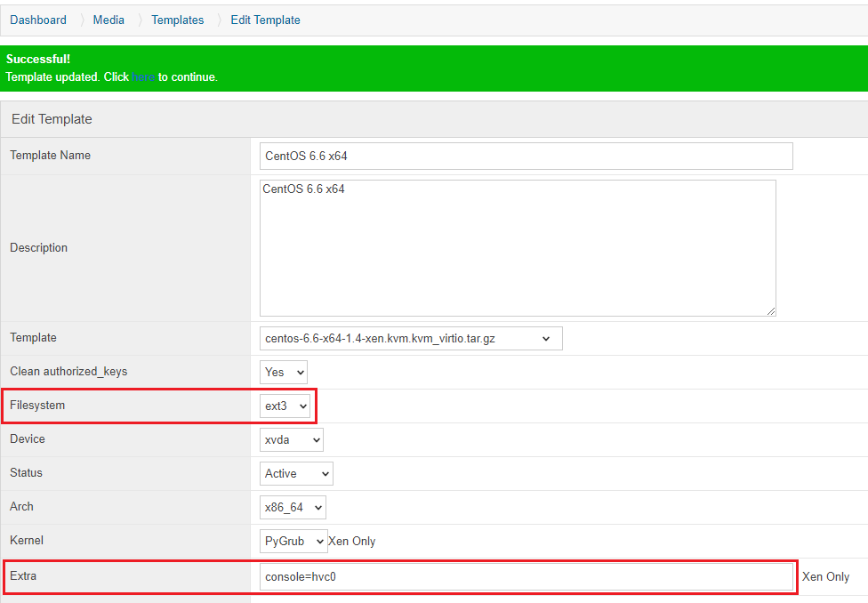The image size is (868, 603).
Task: Click the 'Template Name' label
Action: (51, 155)
